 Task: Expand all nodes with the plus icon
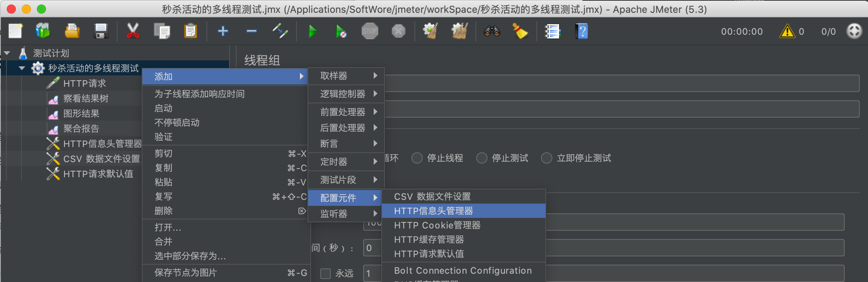pos(223,31)
